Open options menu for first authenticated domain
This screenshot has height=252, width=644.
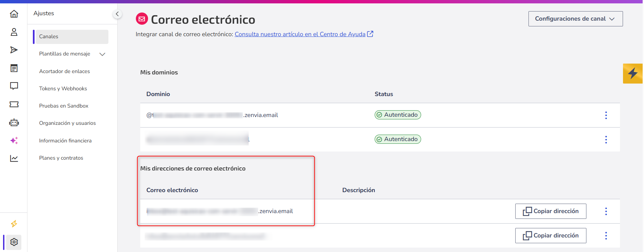[606, 115]
